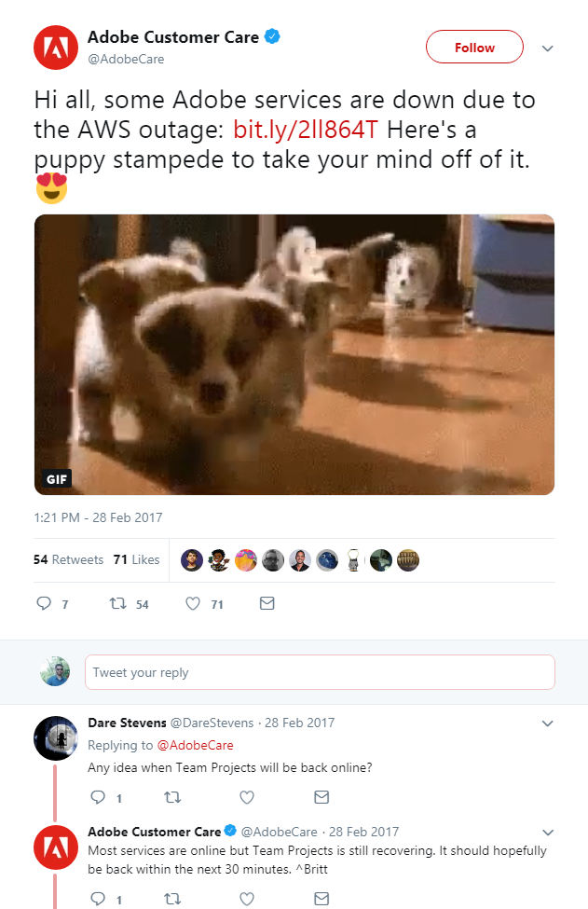Like the main Adobe Customer Care tweet
The image size is (588, 909).
point(193,604)
